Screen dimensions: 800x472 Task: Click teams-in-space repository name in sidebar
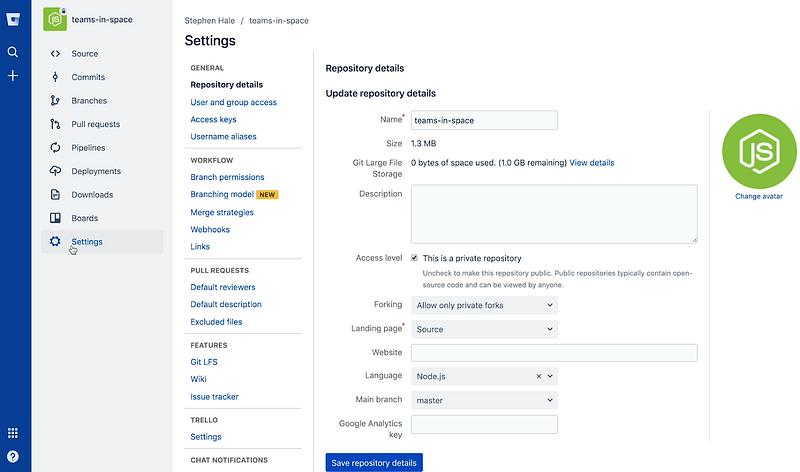point(102,19)
